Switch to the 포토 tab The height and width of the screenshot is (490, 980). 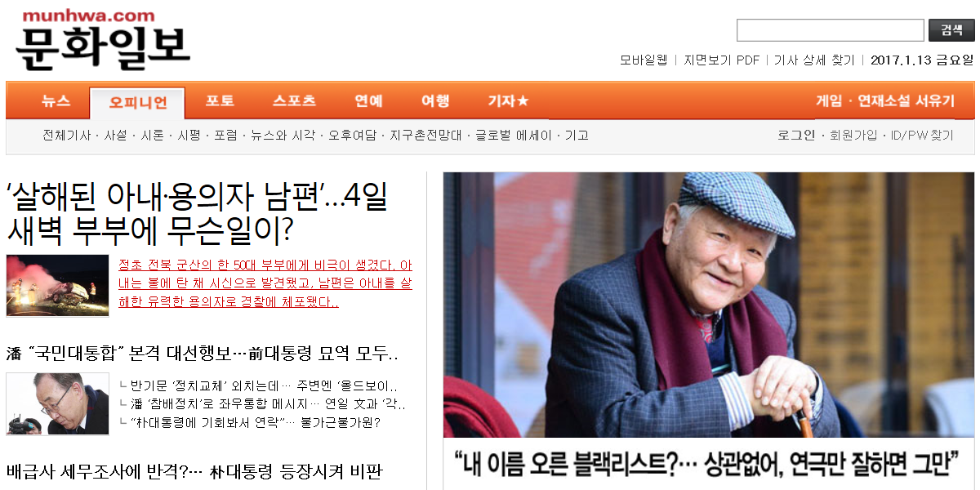click(220, 101)
